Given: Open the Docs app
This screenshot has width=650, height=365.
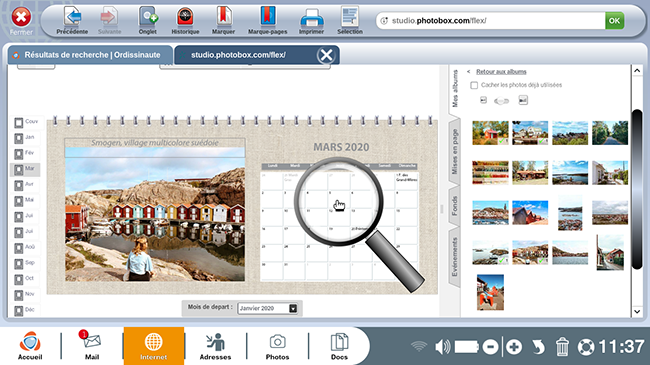Looking at the screenshot, I should [x=339, y=346].
